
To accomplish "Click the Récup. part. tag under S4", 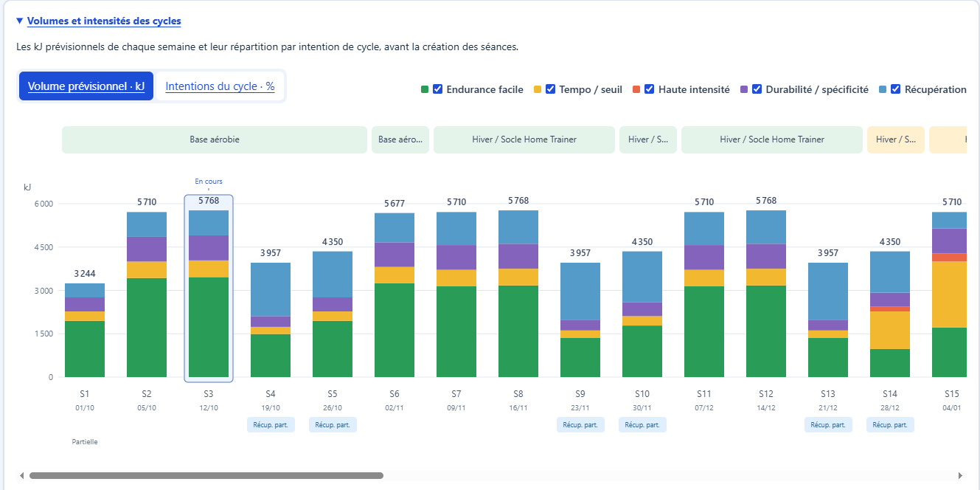I will pos(271,425).
